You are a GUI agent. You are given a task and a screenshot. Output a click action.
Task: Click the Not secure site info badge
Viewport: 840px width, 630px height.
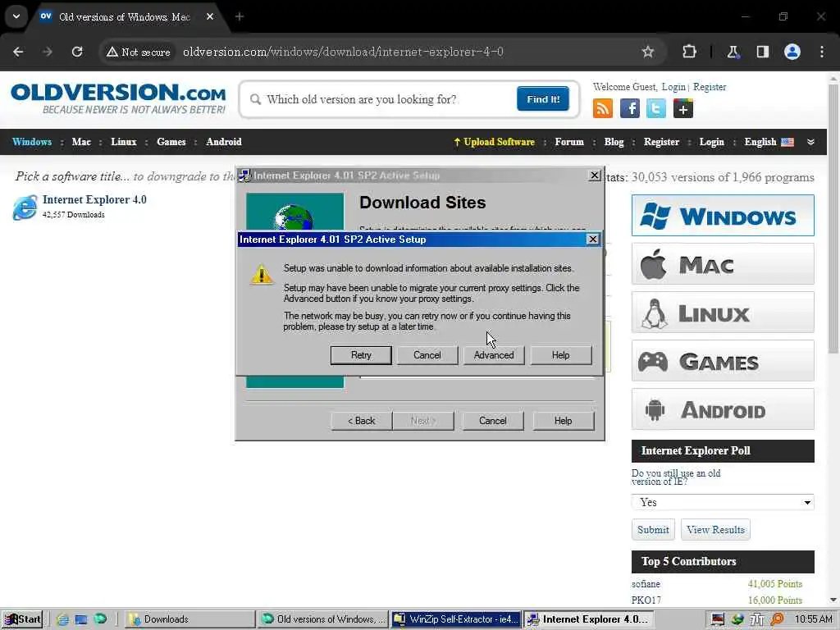[x=138, y=52]
